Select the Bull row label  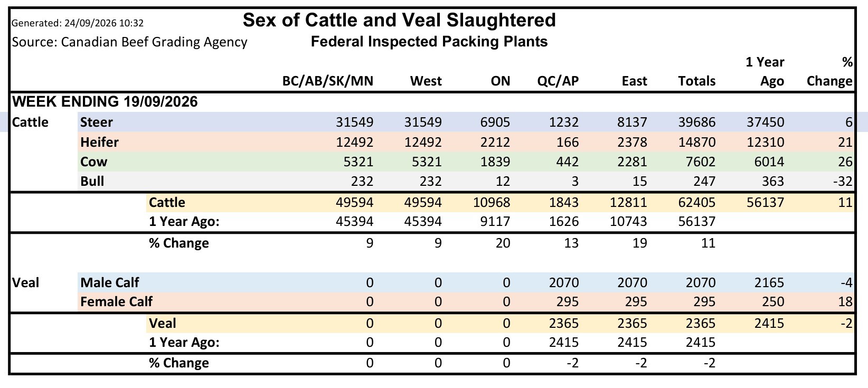pyautogui.click(x=92, y=181)
